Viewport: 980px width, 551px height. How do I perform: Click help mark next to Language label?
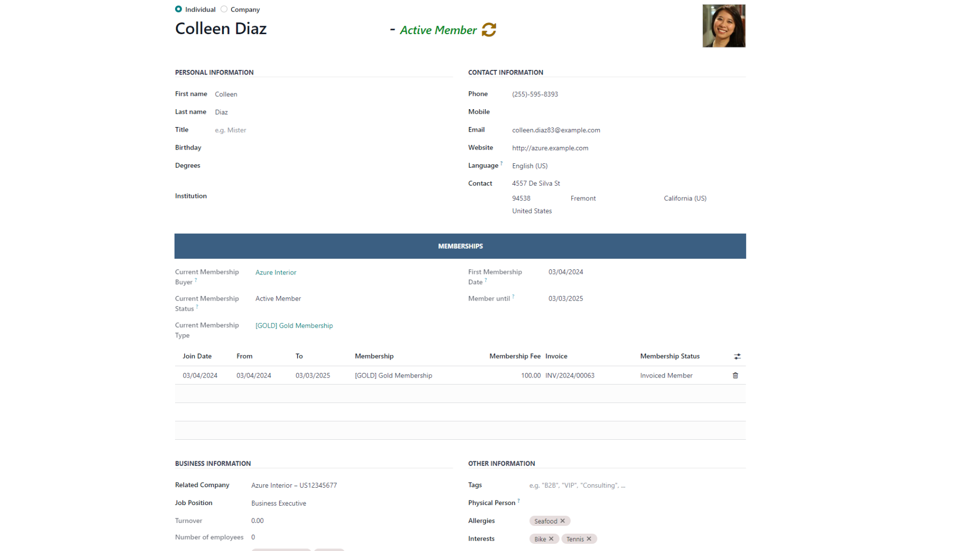[501, 163]
